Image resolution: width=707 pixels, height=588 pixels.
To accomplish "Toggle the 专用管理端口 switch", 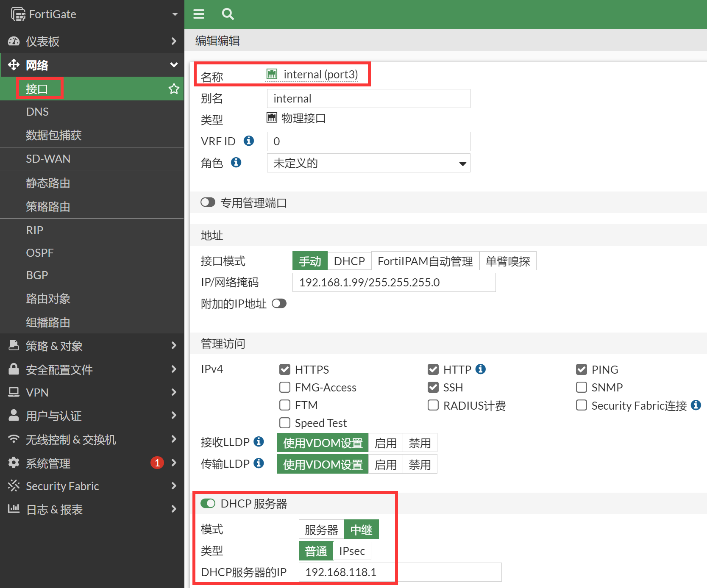I will [x=208, y=202].
